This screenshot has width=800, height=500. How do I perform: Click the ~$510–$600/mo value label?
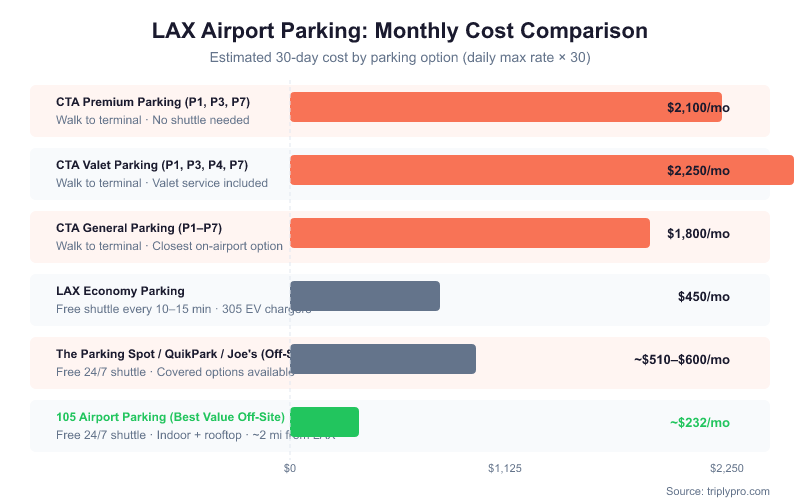point(682,360)
